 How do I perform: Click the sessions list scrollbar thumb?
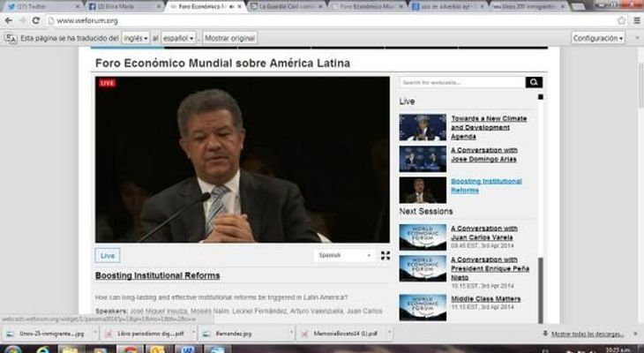point(541,290)
